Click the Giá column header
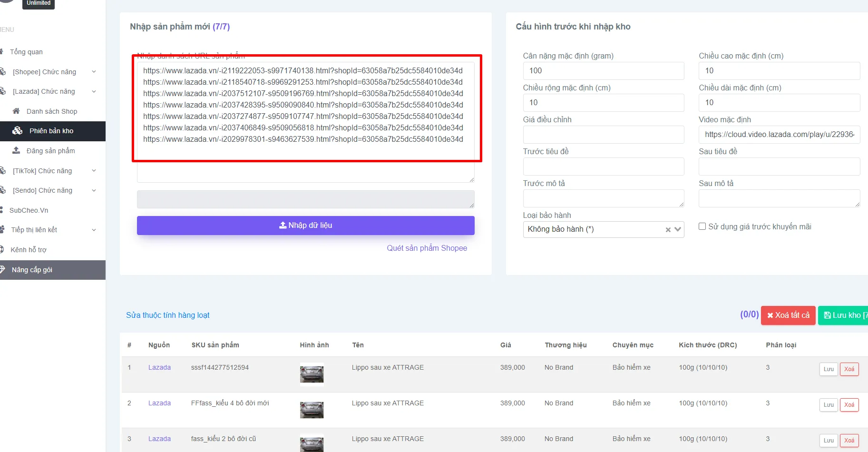Viewport: 868px width, 452px height. tap(506, 345)
